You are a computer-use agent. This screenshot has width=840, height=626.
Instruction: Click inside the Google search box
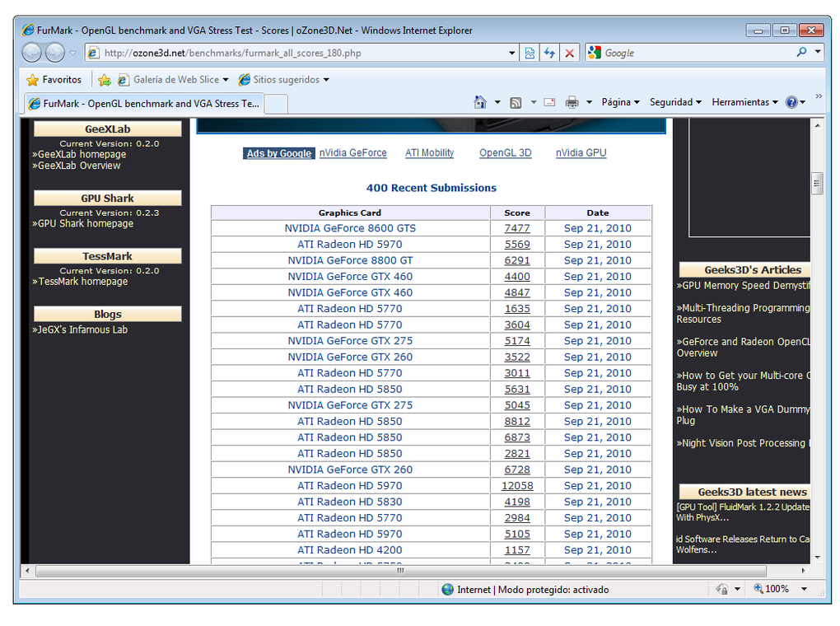tap(697, 53)
